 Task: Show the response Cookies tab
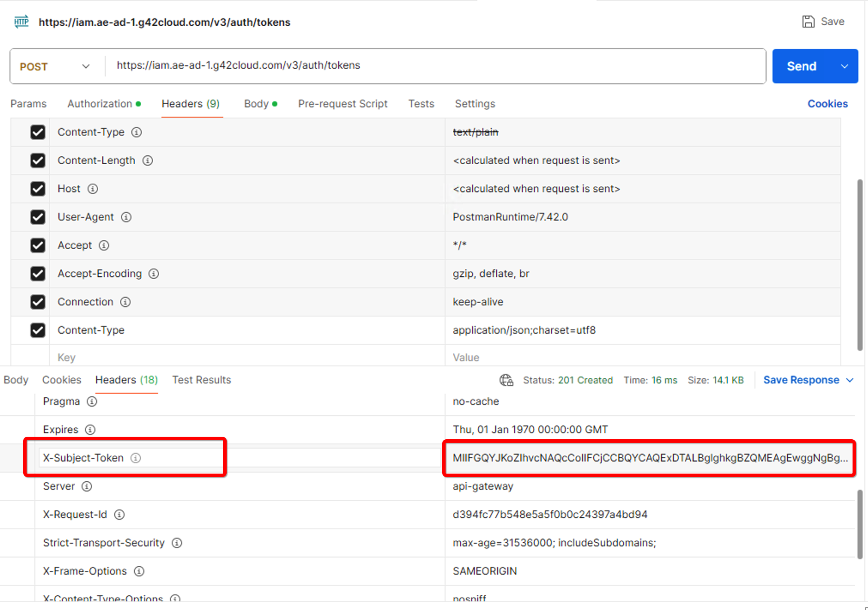[61, 380]
